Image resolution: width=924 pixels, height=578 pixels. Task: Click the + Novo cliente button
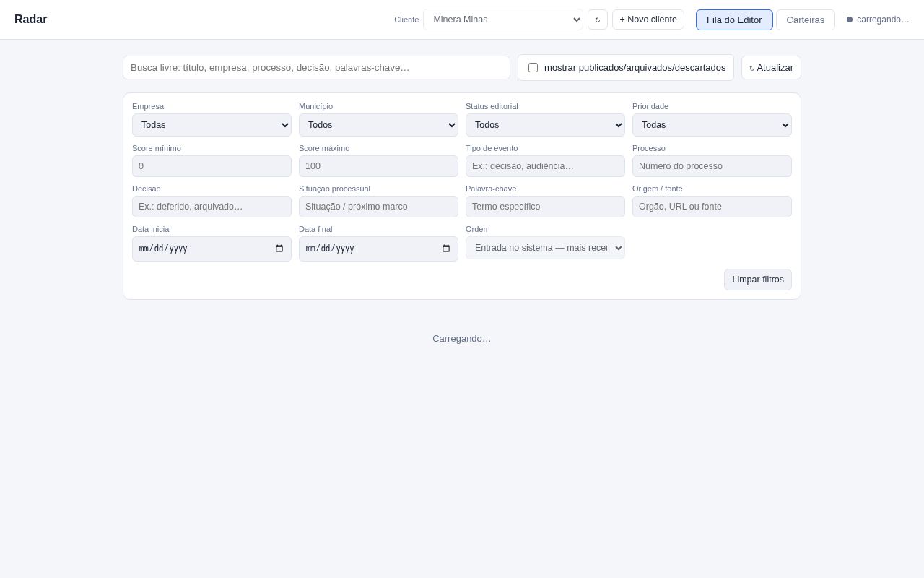[648, 20]
